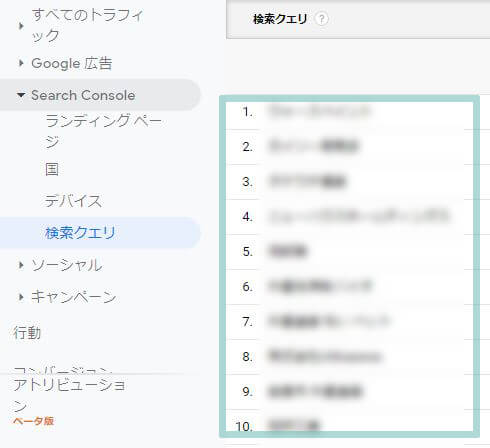Open search query row number 5
Screen dimensions: 490x448
[349, 252]
